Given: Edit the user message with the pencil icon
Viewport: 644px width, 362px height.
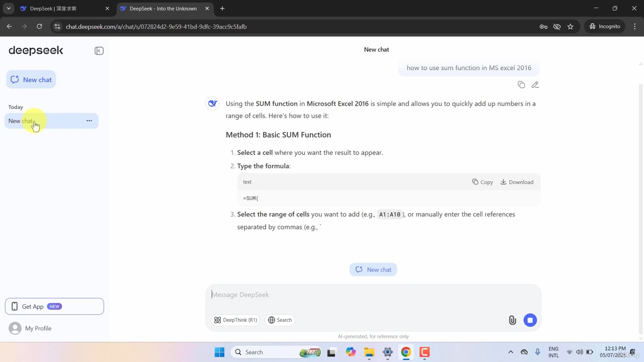Looking at the screenshot, I should tap(535, 85).
